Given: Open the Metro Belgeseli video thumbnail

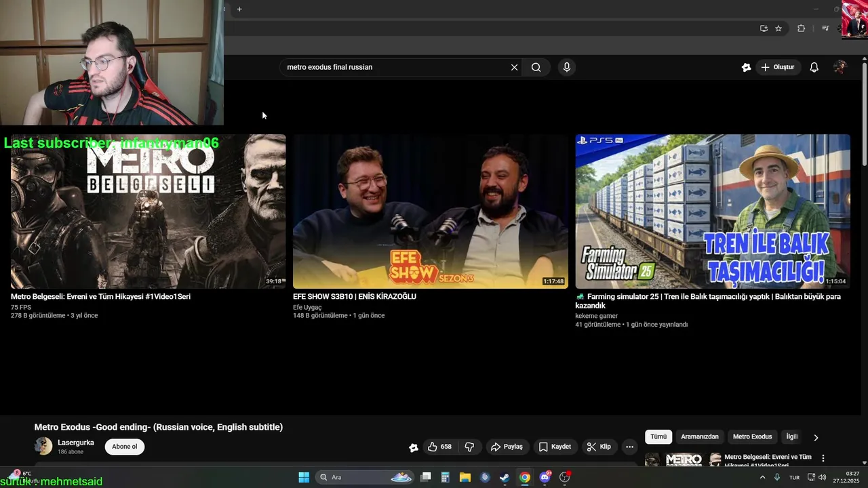Looking at the screenshot, I should pyautogui.click(x=148, y=211).
